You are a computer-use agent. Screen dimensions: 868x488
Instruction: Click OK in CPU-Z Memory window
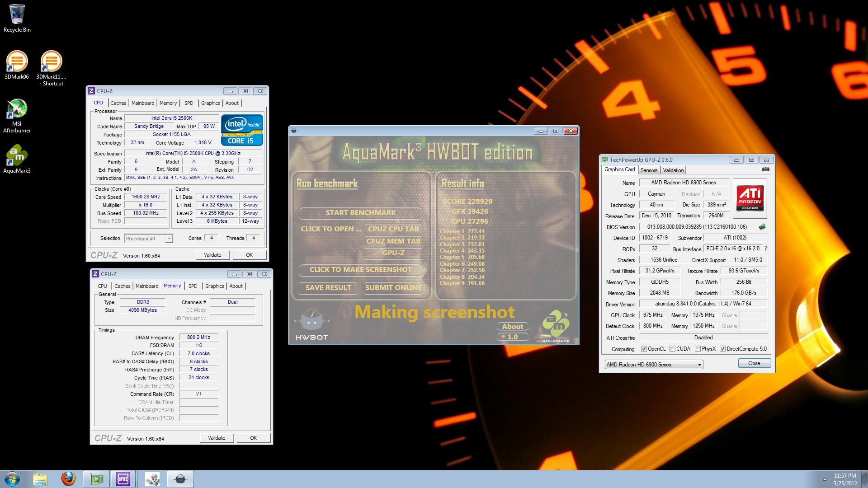[253, 438]
